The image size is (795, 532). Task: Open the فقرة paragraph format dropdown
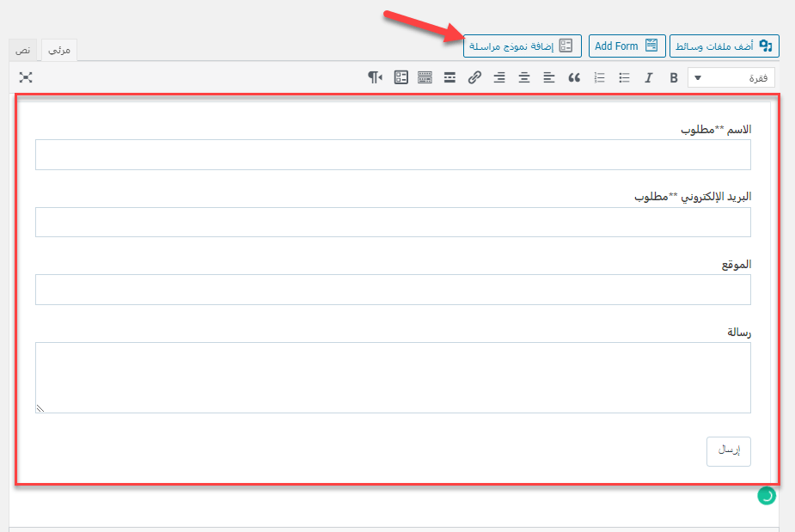731,77
